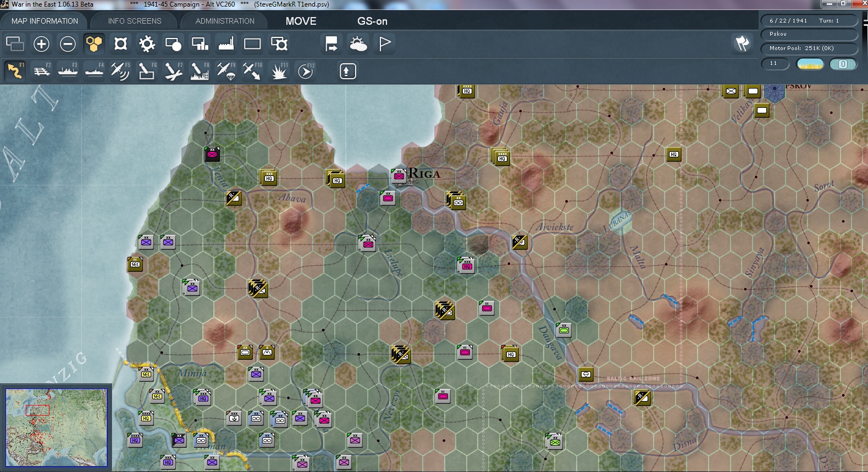Click the explosion icon (F11)
868x472 pixels.
[279, 71]
